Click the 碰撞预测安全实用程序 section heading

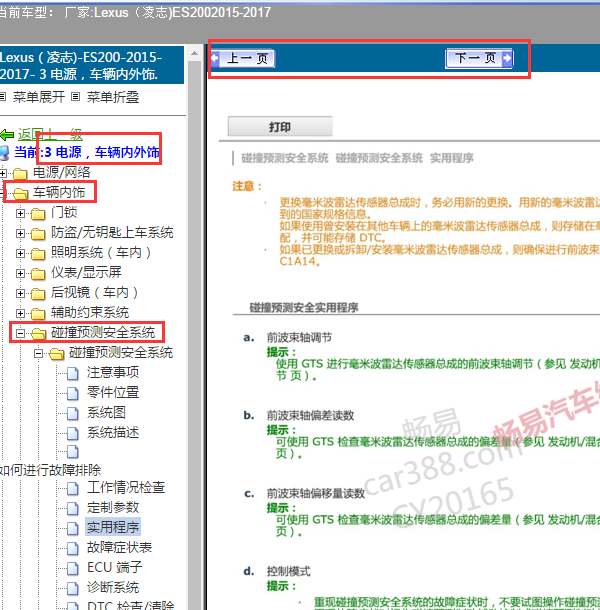coord(304,307)
